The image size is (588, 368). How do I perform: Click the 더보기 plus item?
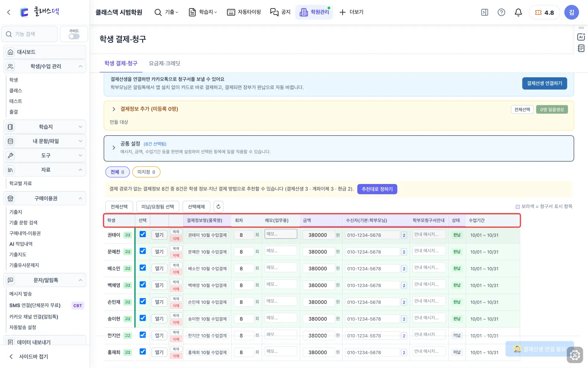(x=351, y=12)
